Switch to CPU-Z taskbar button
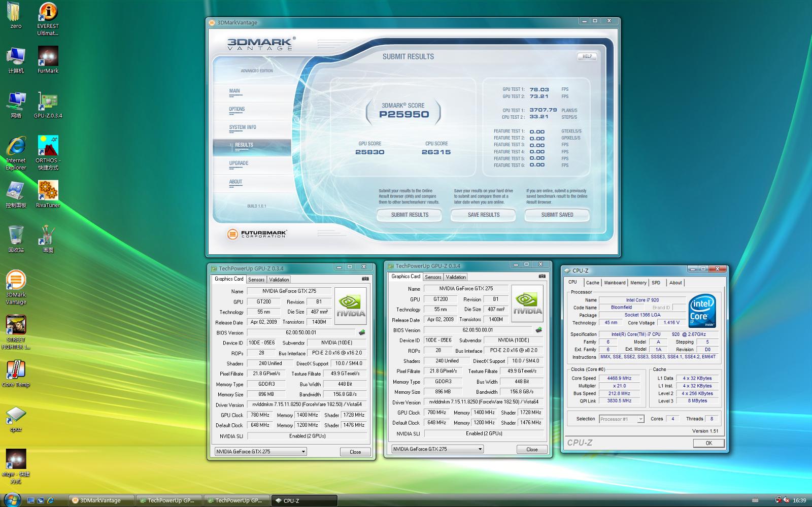 (x=304, y=500)
